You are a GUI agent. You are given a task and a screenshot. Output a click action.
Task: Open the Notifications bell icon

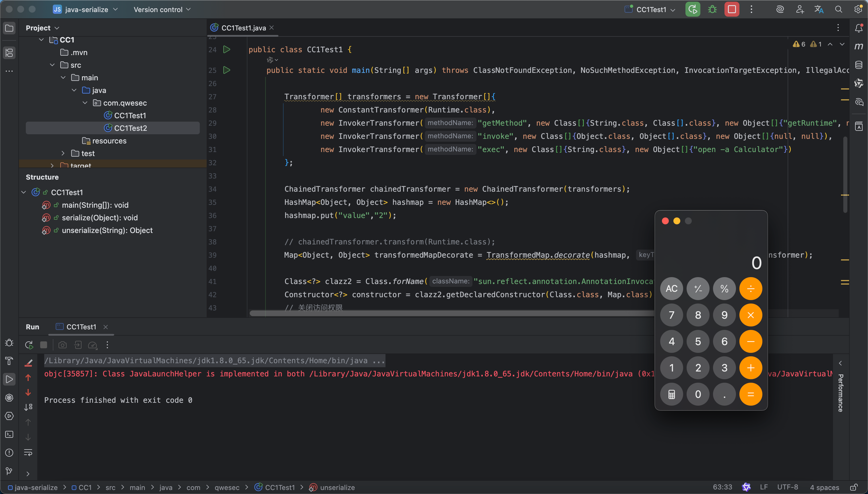(x=859, y=28)
